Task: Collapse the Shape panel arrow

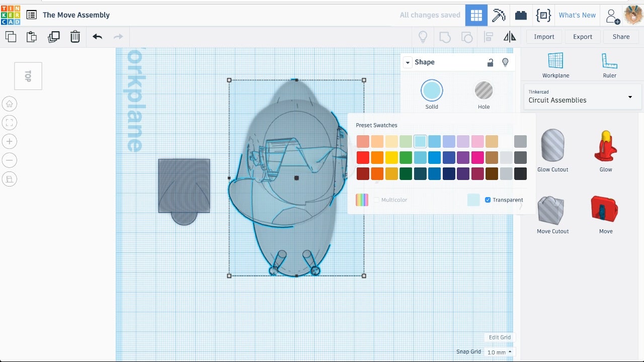Action: coord(408,62)
